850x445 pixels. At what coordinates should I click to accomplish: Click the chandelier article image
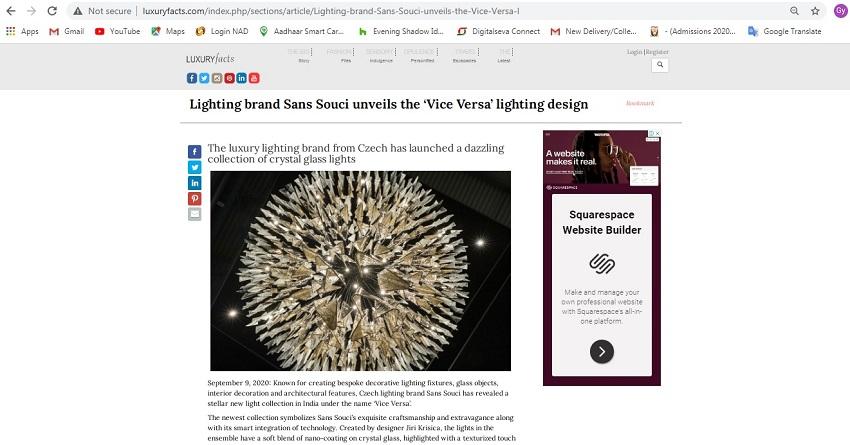click(x=360, y=271)
